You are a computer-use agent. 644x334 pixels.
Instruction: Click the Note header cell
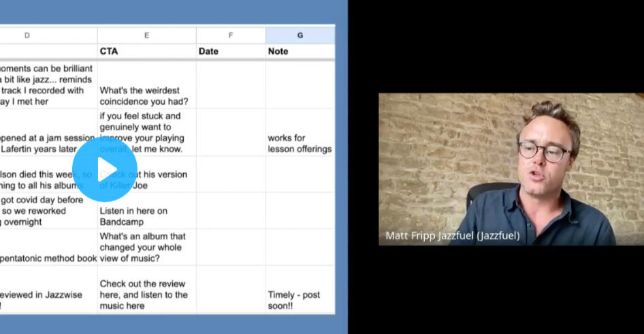coord(300,51)
